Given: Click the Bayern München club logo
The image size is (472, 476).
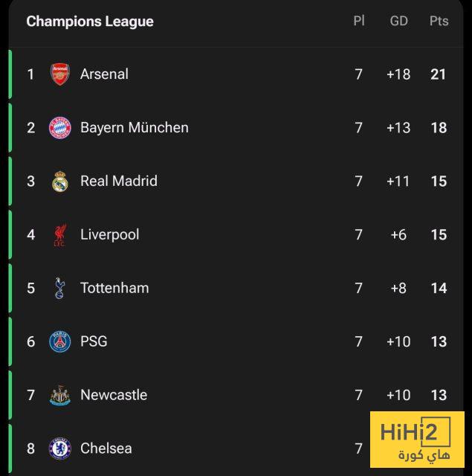Looking at the screenshot, I should (x=60, y=128).
